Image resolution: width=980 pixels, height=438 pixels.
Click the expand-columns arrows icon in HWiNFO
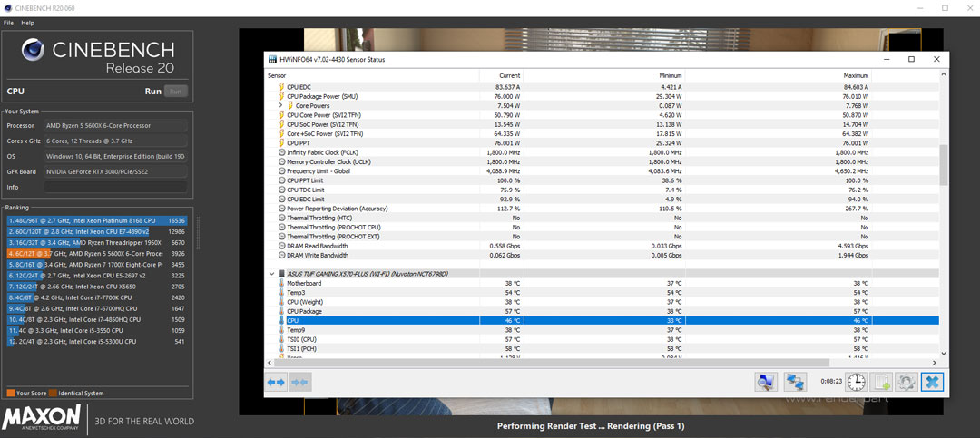point(276,381)
